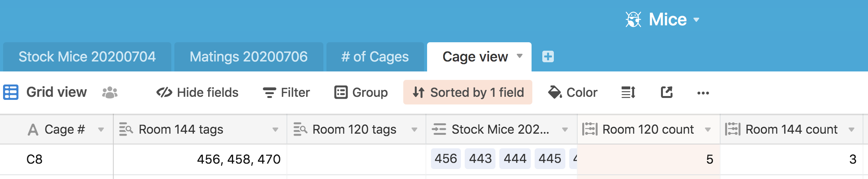Viewport: 868px width, 179px height.
Task: Click the Color paint bucket button
Action: 573,93
